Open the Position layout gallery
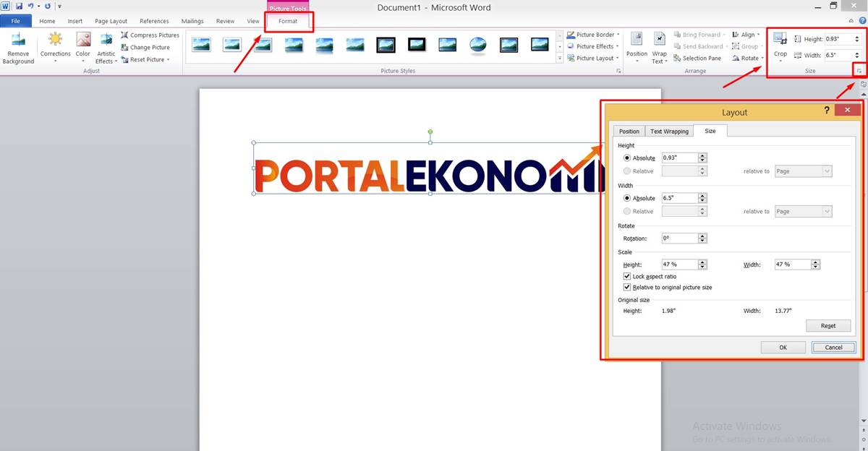This screenshot has height=451, width=868. pyautogui.click(x=637, y=48)
